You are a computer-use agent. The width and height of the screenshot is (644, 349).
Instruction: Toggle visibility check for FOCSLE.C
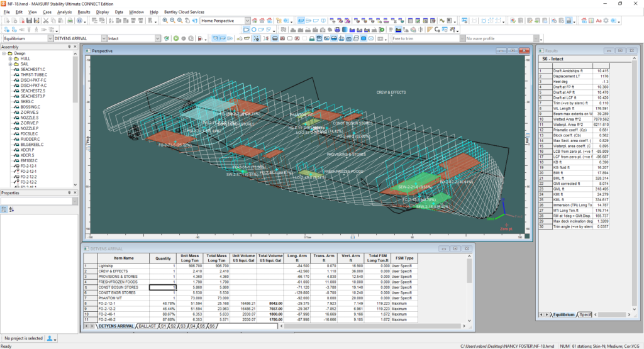16,134
